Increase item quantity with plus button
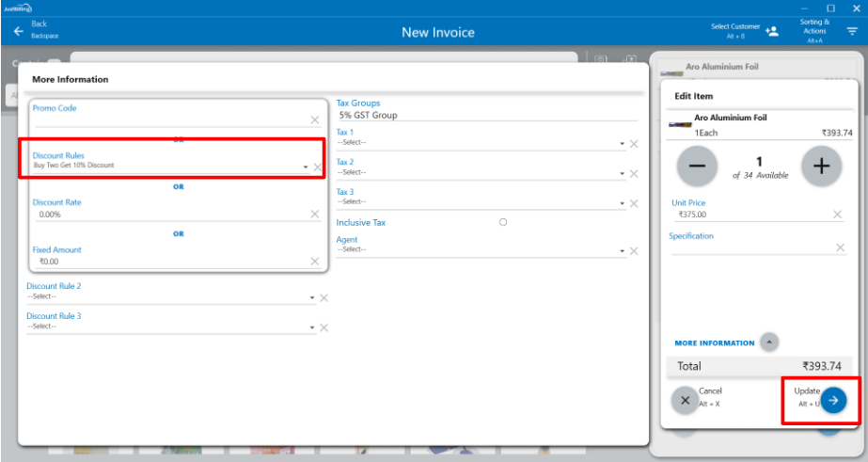Screen dimensions: 868x462 (x=821, y=167)
